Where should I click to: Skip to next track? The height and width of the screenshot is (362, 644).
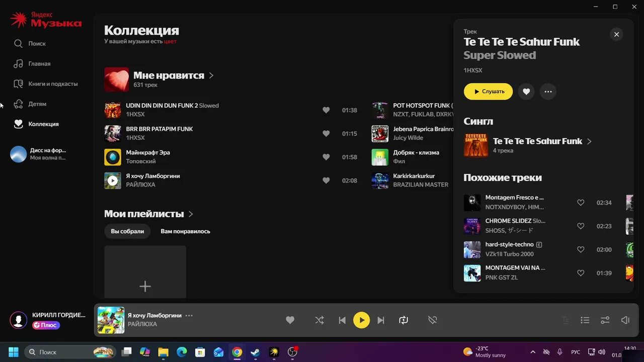[x=381, y=320]
